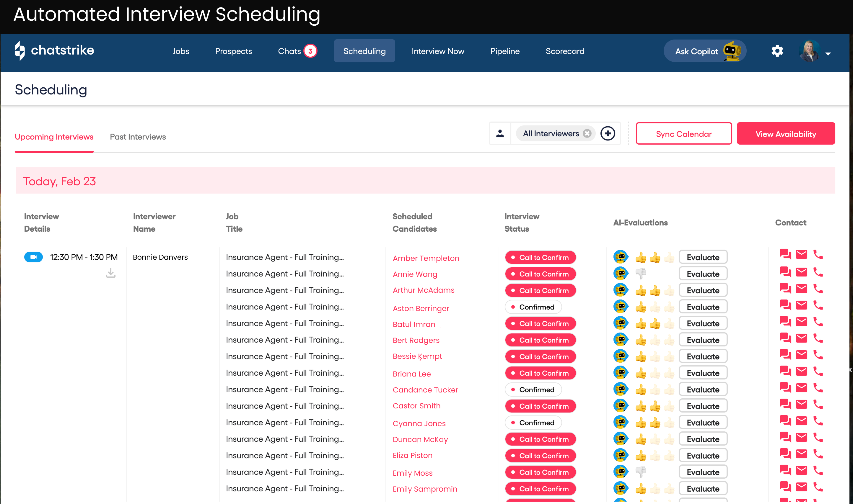Toggle Amber Templeton's Call to Confirm status
853x504 pixels.
point(540,257)
